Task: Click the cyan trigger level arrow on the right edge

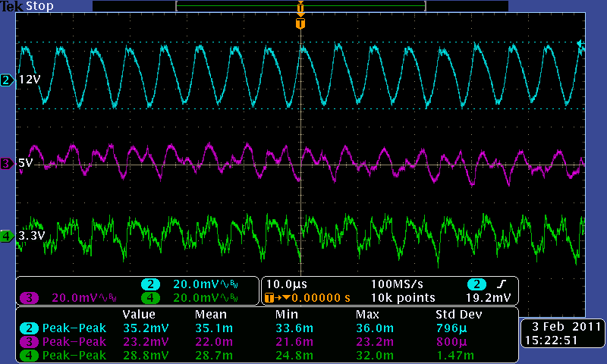Action: point(580,43)
